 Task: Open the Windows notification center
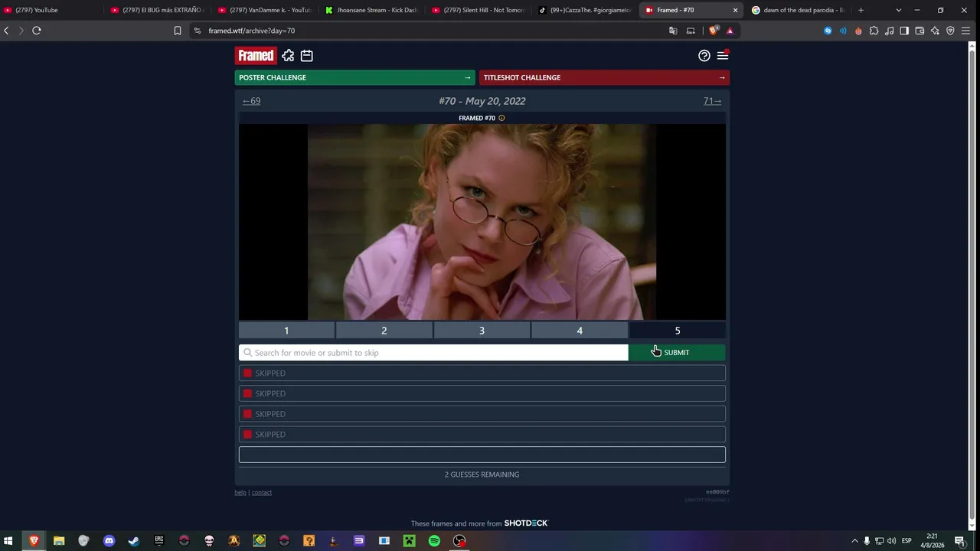959,541
